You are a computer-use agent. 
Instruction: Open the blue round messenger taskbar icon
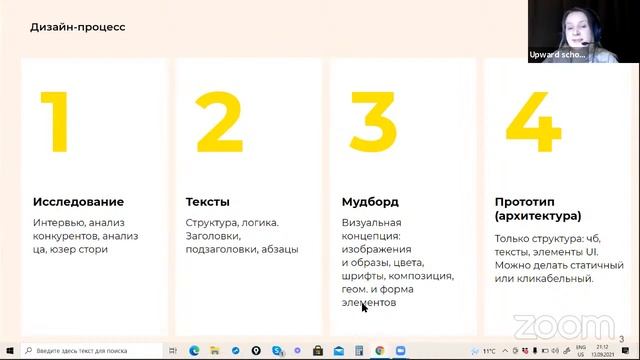(236, 351)
